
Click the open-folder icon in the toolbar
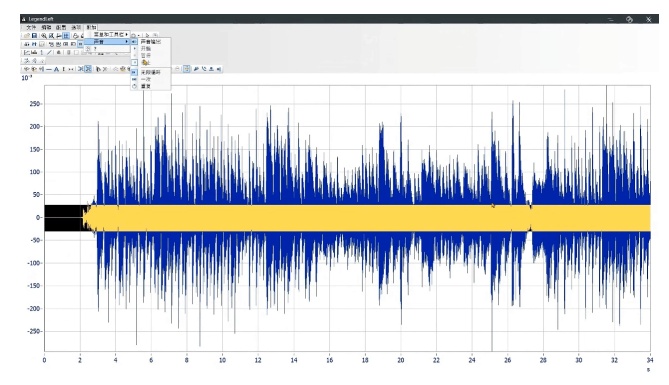[x=26, y=36]
